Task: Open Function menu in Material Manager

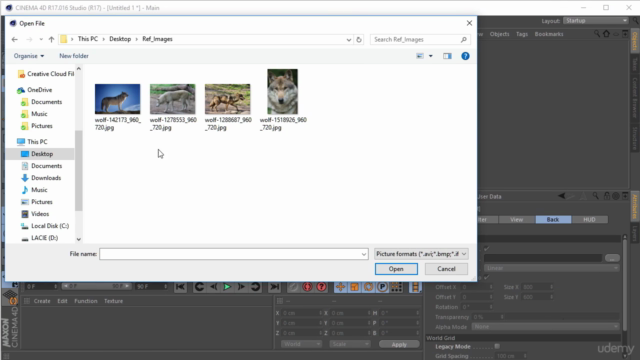Action: 86,301
